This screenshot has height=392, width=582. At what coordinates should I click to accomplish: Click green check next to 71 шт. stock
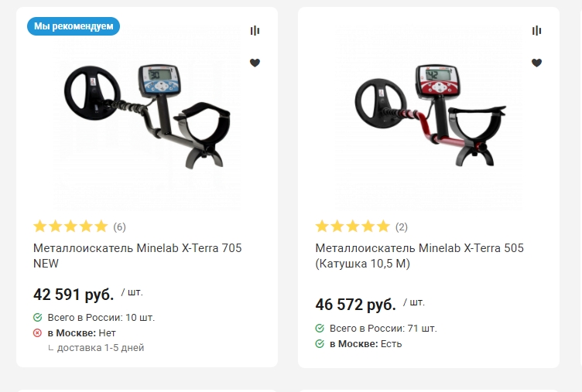pyautogui.click(x=320, y=329)
